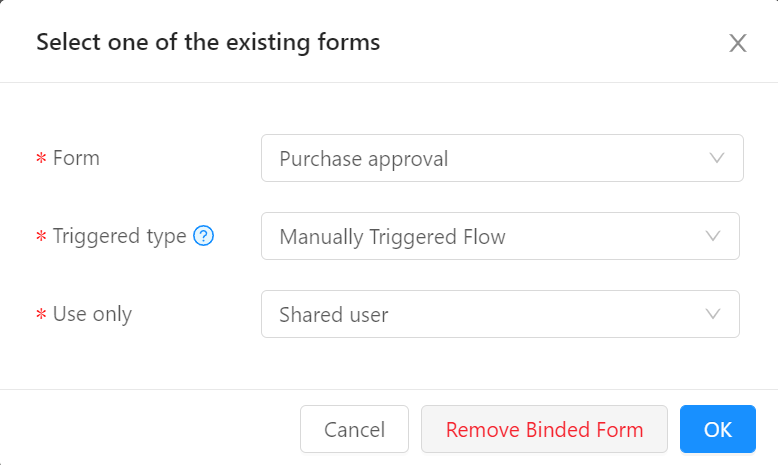Cancel the form selection

click(x=354, y=429)
